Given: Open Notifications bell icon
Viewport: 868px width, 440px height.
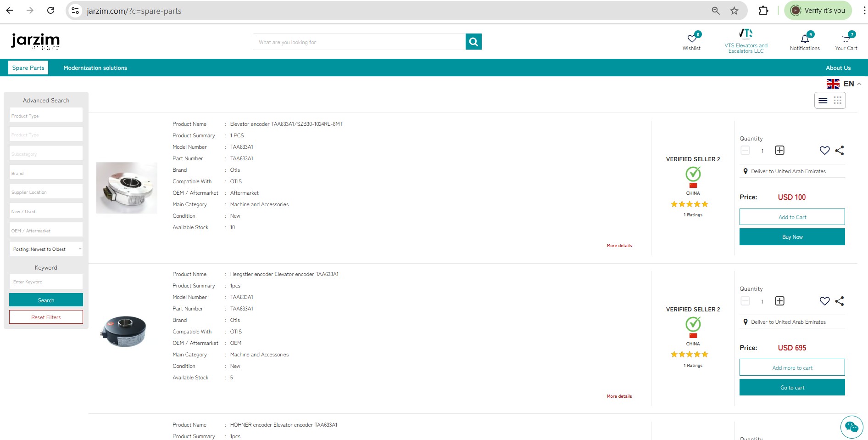Looking at the screenshot, I should pyautogui.click(x=805, y=39).
